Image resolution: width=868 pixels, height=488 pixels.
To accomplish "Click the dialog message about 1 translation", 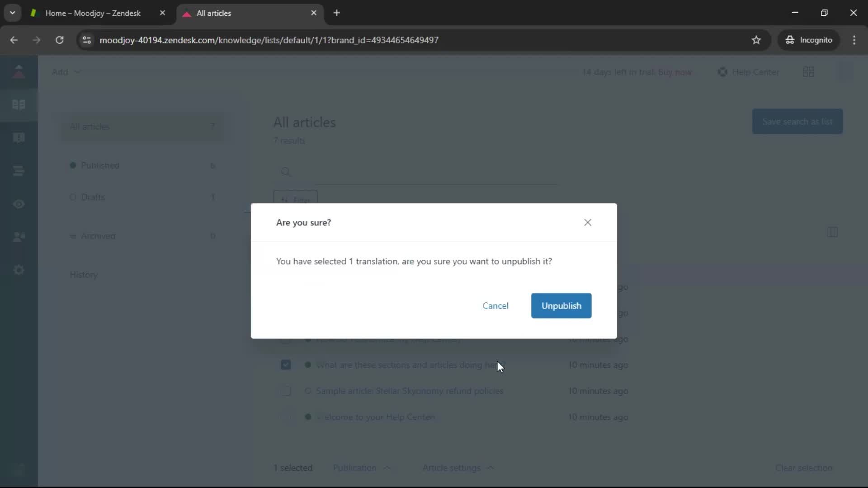I will (x=414, y=261).
